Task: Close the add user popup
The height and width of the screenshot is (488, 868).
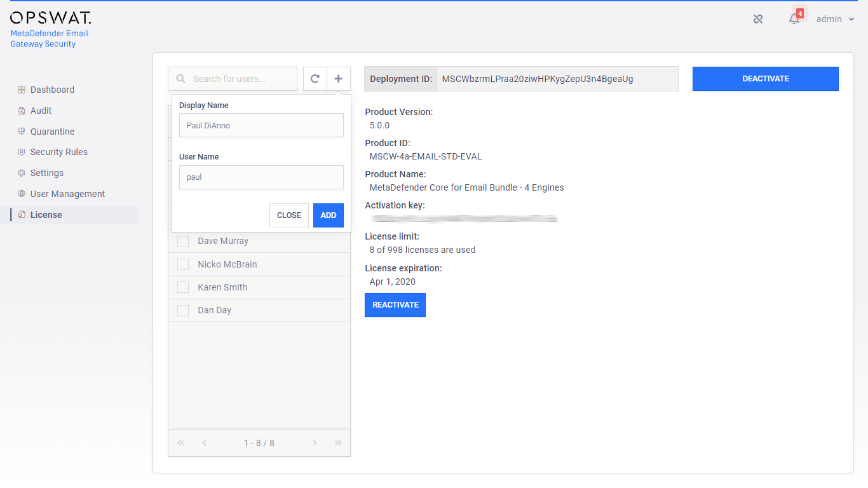Action: click(289, 215)
